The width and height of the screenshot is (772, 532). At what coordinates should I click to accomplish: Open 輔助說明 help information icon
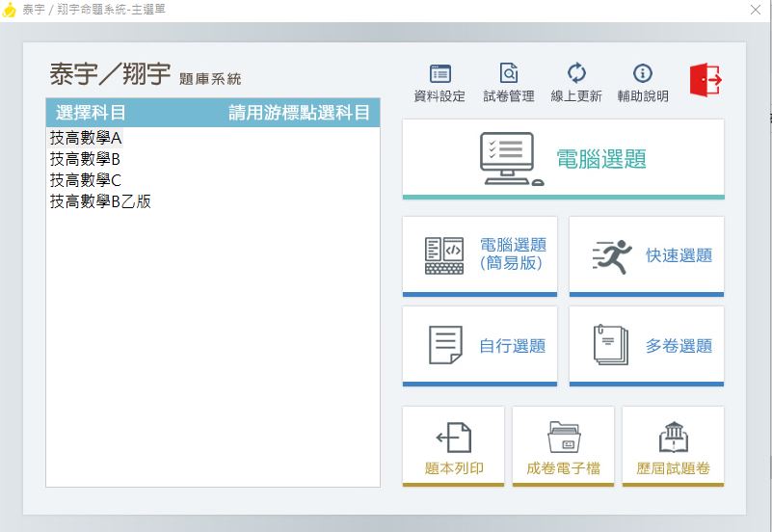tap(643, 83)
